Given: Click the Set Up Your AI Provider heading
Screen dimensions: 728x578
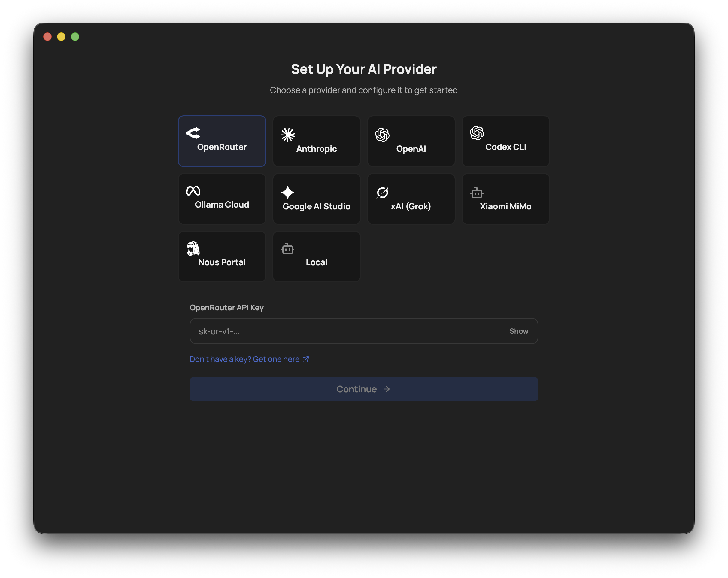Looking at the screenshot, I should tap(364, 69).
